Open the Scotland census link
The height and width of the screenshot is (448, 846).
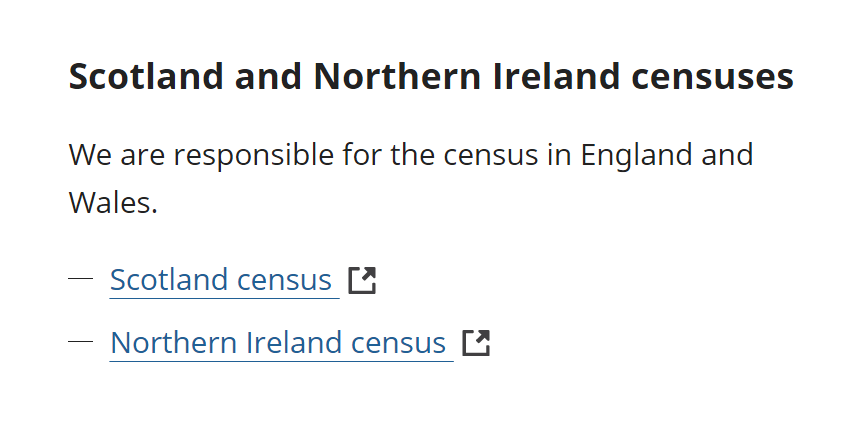point(221,280)
